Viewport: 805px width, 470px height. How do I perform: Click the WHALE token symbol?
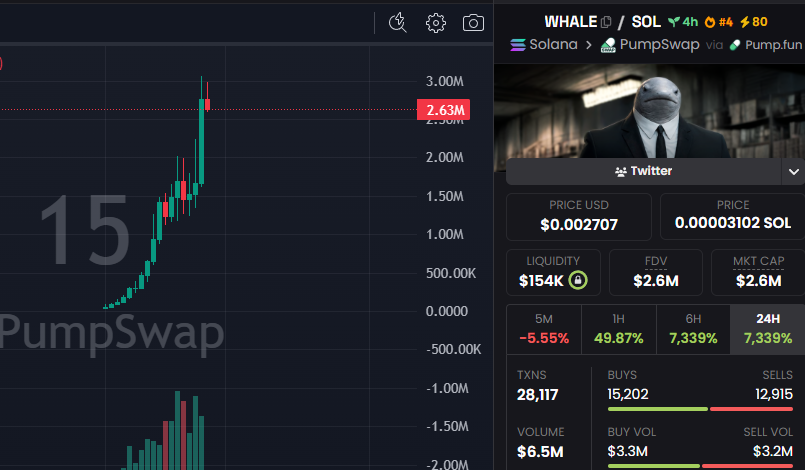pos(570,22)
